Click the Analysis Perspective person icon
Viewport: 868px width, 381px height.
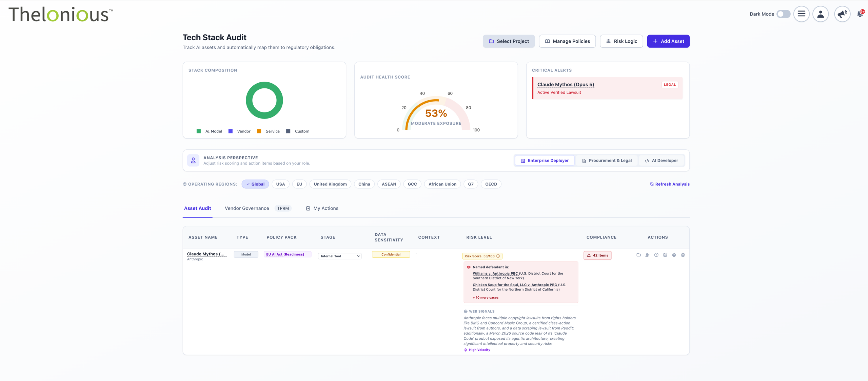(193, 160)
